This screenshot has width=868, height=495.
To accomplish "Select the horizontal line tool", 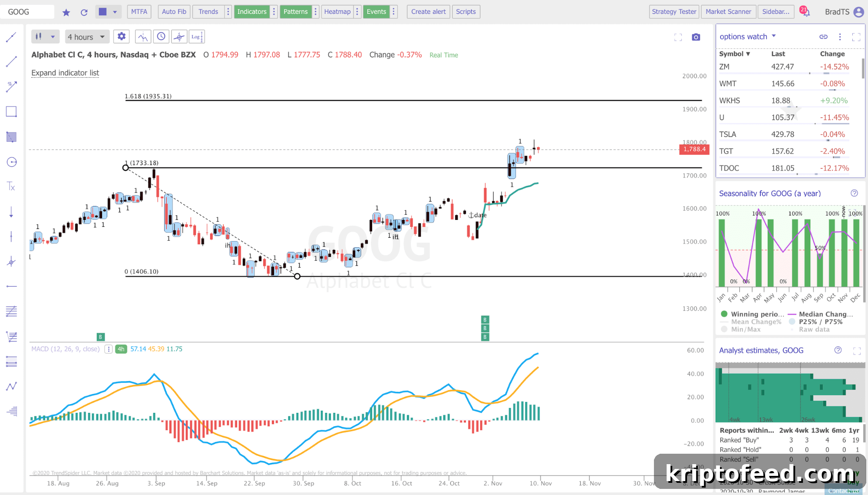I will 11,286.
